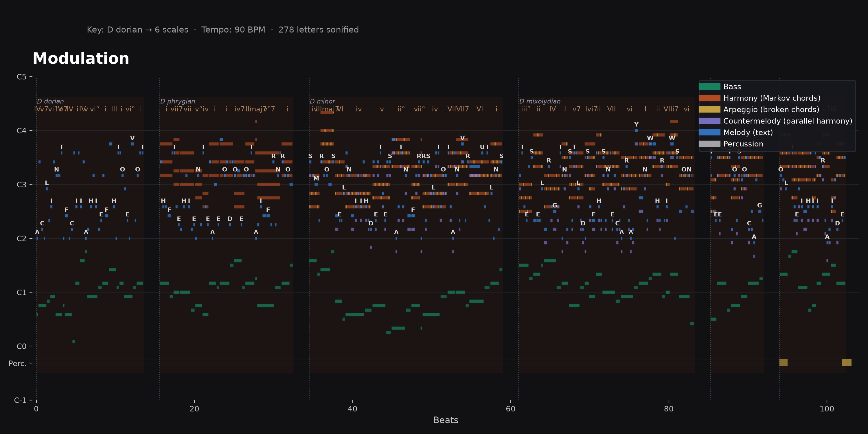Click the 'Y' melody note label
The width and height of the screenshot is (868, 434).
(636, 124)
